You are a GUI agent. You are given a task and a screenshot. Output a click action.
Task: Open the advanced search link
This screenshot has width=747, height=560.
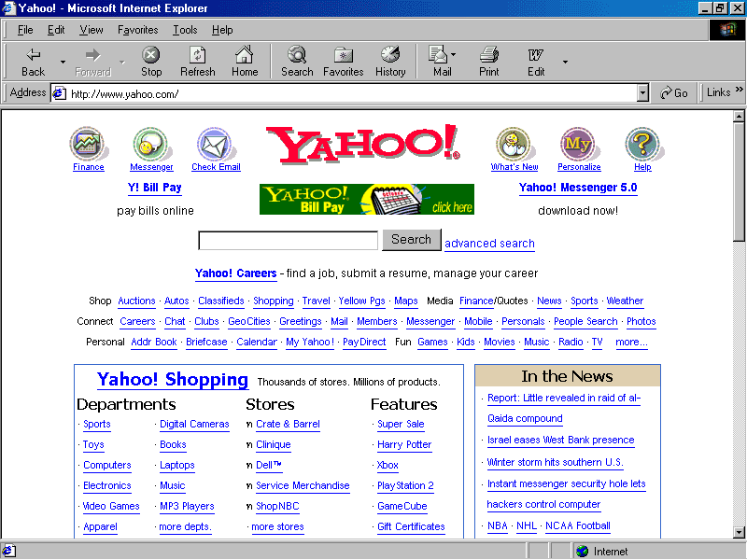[489, 244]
